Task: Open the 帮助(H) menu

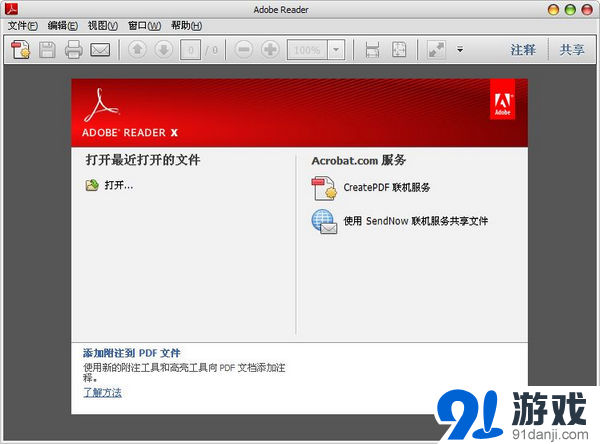Action: [186, 26]
